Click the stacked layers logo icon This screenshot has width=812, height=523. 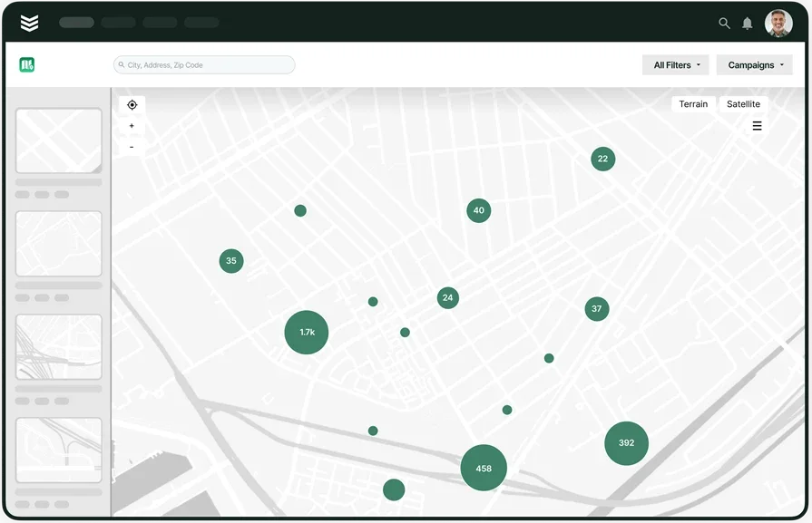[x=29, y=22]
